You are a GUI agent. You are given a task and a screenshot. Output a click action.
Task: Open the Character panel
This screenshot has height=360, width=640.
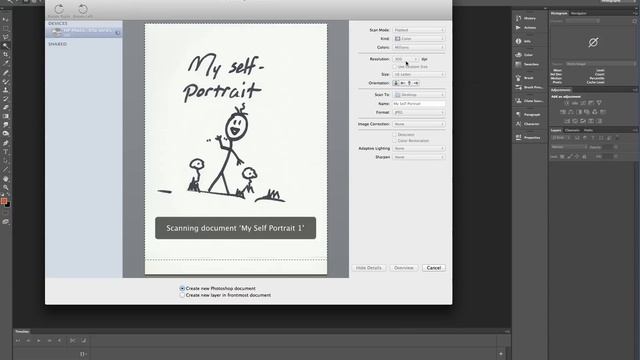[528, 124]
